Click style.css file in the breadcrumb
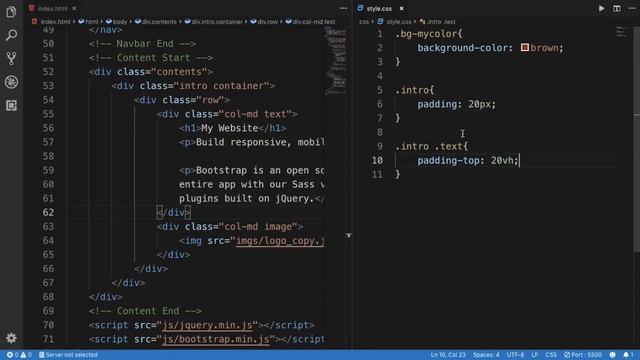640x360 pixels. coord(394,22)
